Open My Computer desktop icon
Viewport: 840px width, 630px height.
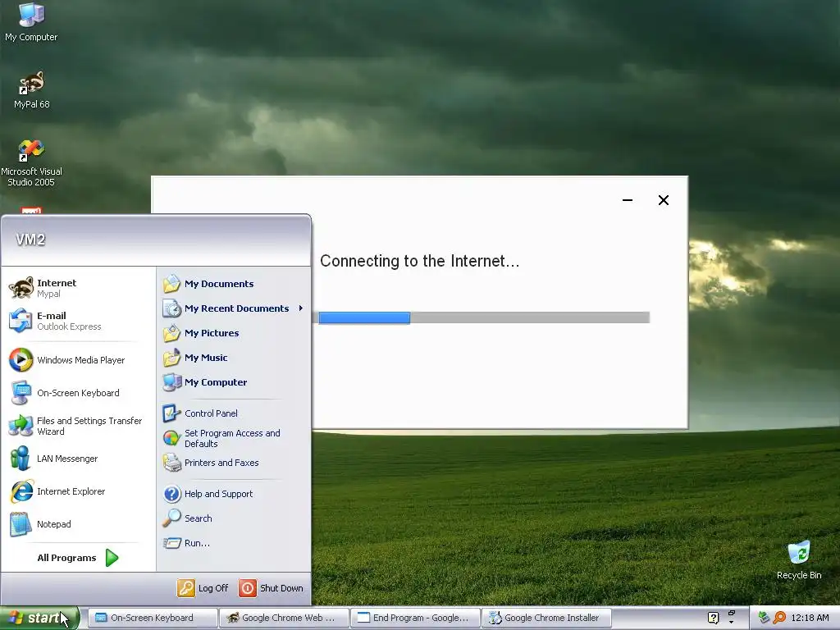tap(31, 22)
